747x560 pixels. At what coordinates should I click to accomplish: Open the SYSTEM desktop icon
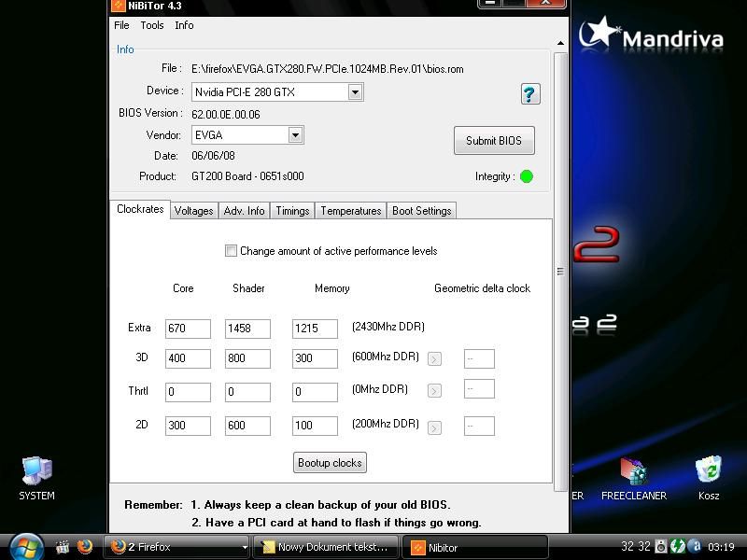(x=36, y=478)
